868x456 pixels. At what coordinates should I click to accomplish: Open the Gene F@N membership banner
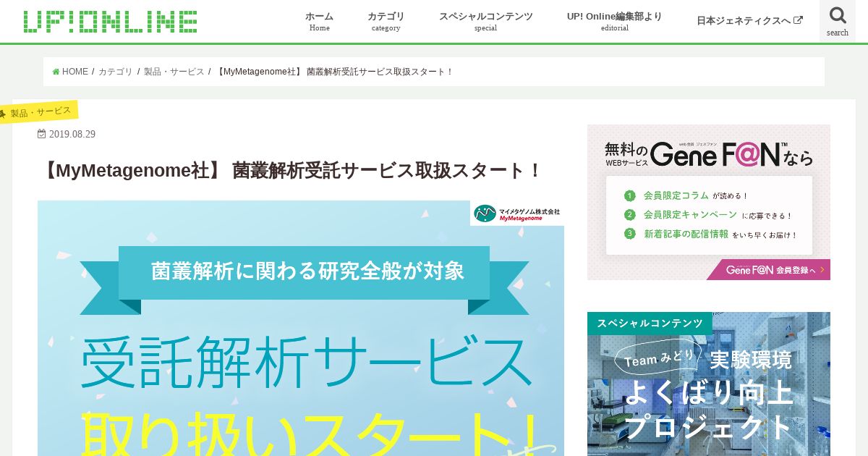point(709,202)
